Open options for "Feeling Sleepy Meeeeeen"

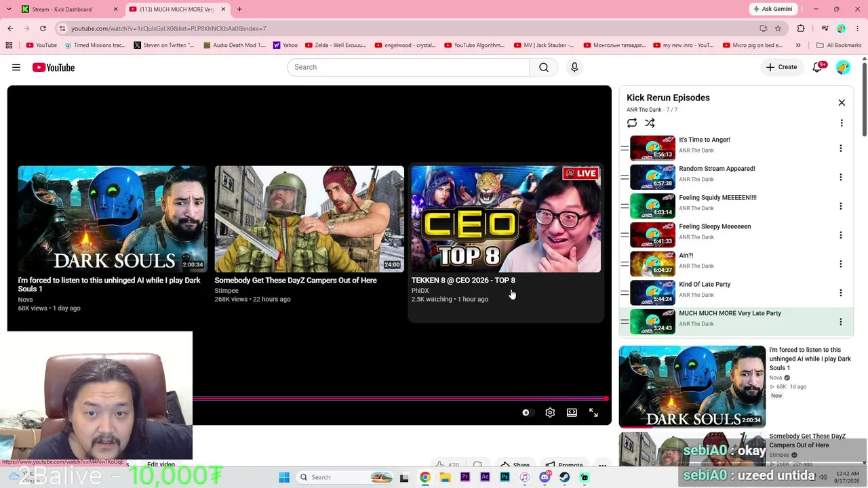841,235
